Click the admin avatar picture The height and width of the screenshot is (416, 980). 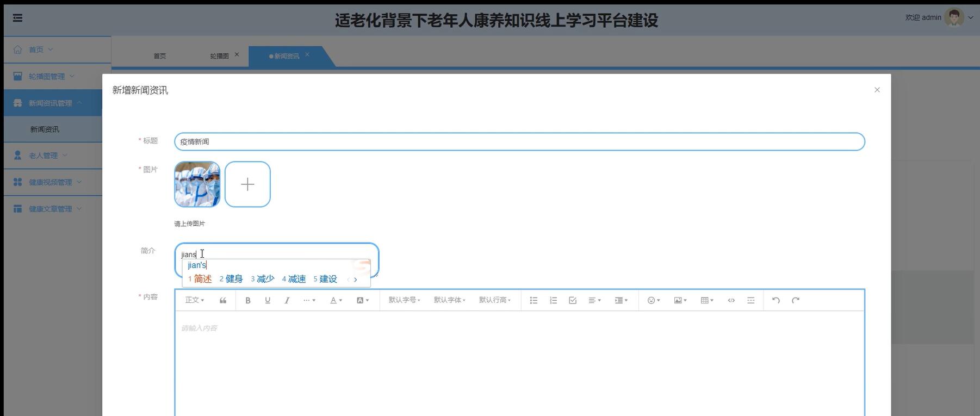coord(954,17)
